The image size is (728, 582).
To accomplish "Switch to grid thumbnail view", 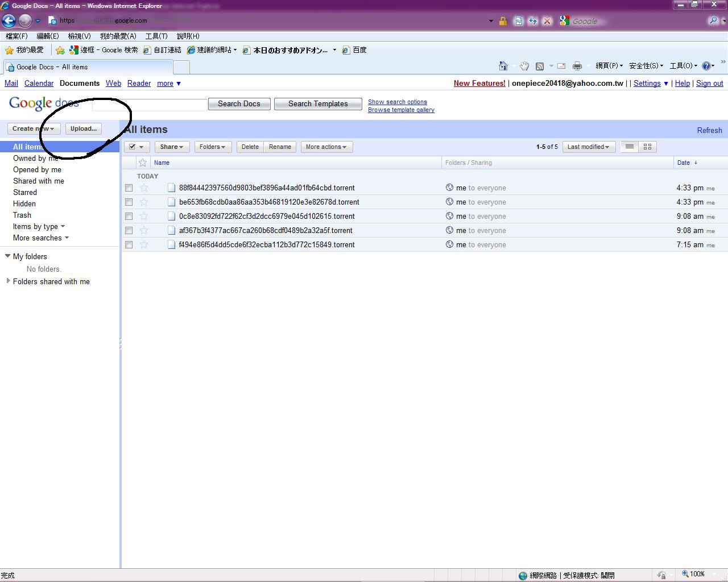I will (647, 147).
